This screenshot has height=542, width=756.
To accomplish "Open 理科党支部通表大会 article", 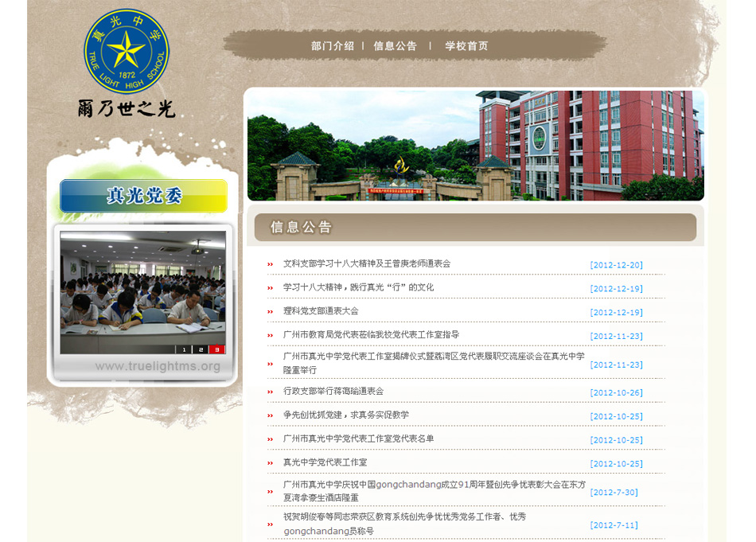I will (x=321, y=311).
